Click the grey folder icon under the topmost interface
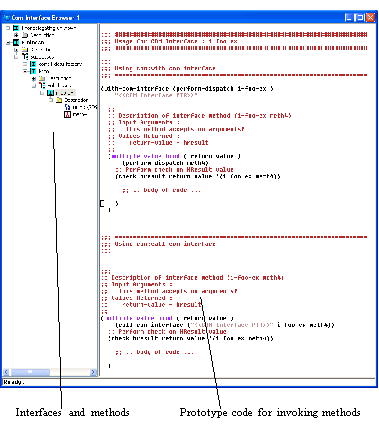 pyautogui.click(x=25, y=35)
